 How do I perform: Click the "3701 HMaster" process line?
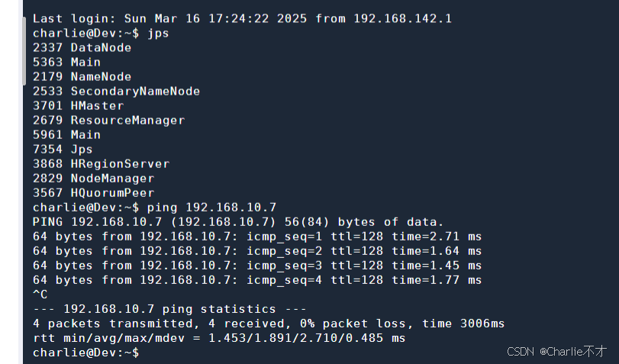[x=78, y=105]
